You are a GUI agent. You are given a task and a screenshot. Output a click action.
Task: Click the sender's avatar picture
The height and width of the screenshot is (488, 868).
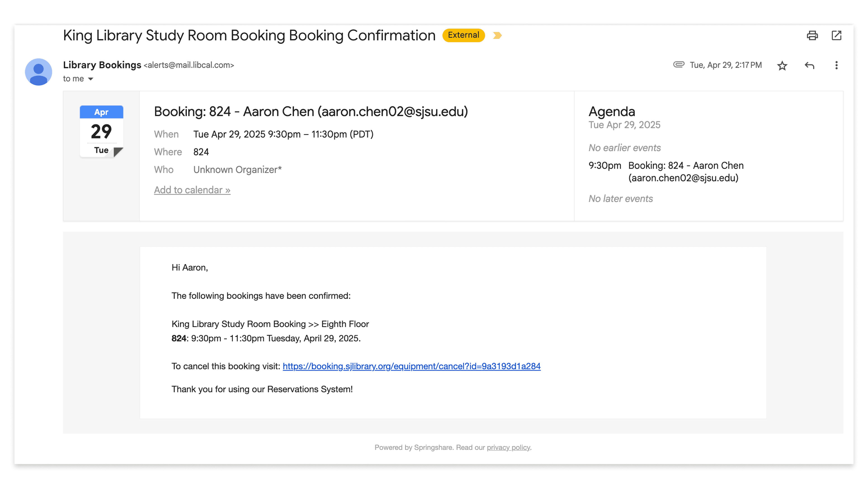click(x=38, y=72)
